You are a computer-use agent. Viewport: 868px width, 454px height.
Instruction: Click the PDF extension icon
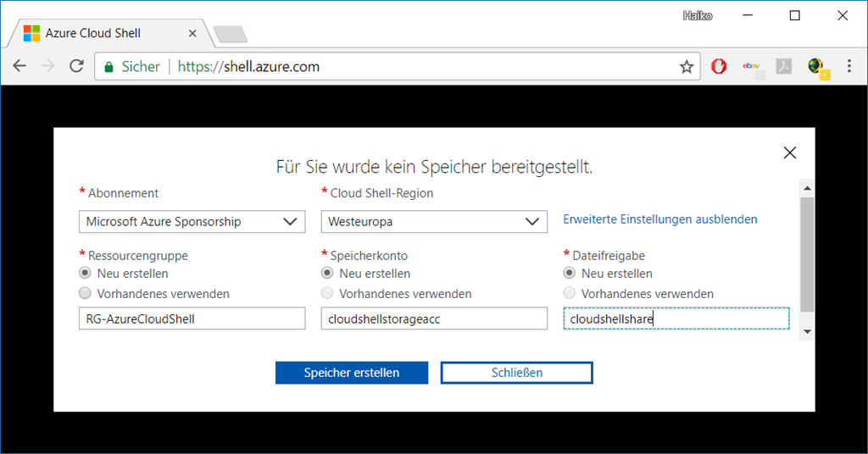click(783, 66)
